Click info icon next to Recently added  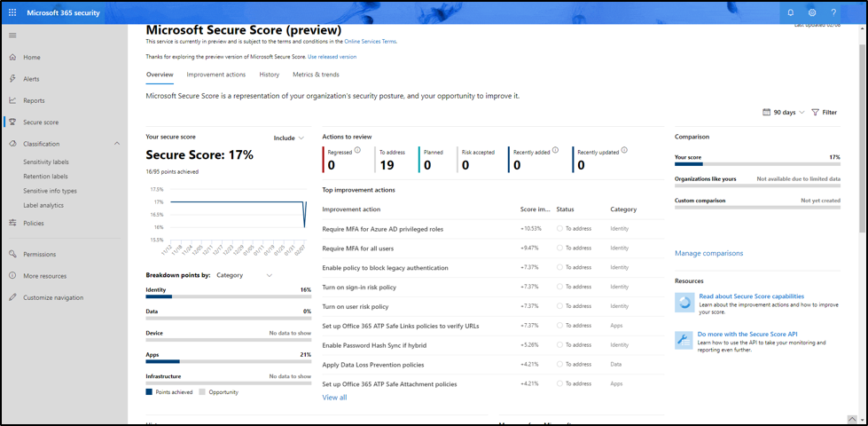pyautogui.click(x=555, y=150)
